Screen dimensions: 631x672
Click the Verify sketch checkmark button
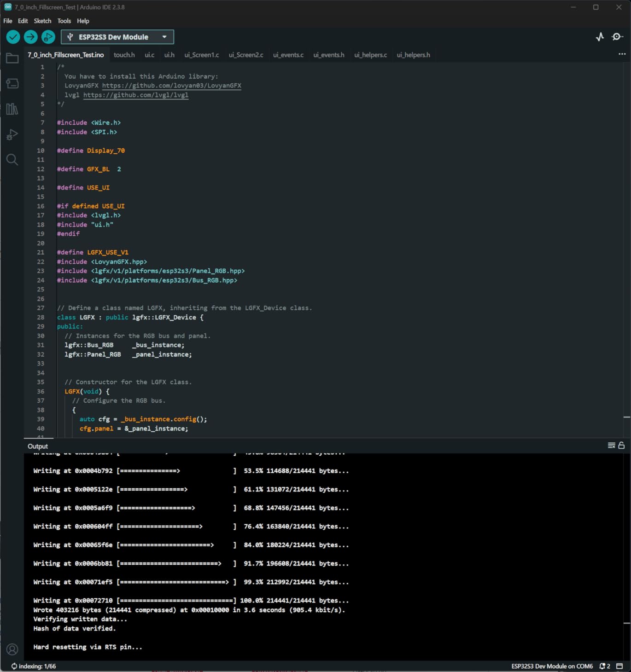click(13, 37)
